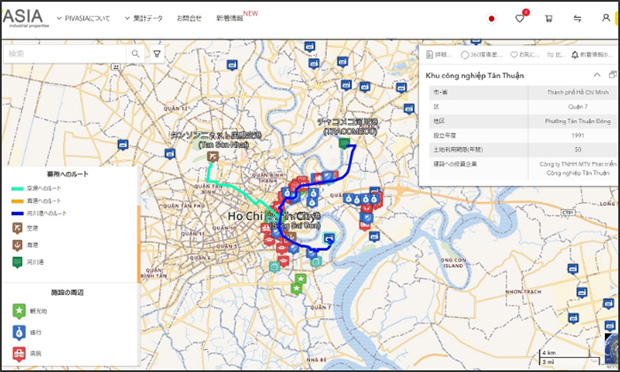620x372 pixels.
Task: Open the favorites heart icon in header
Action: click(x=520, y=18)
